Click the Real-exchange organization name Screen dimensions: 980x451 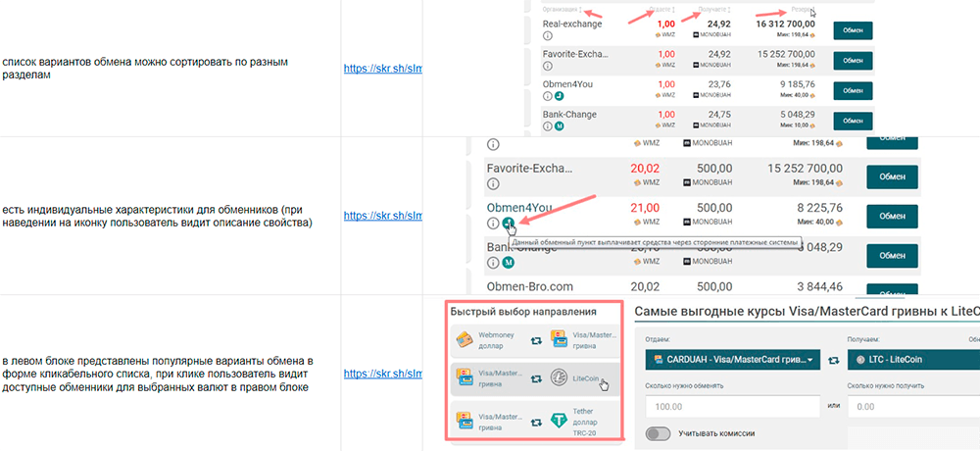572,24
